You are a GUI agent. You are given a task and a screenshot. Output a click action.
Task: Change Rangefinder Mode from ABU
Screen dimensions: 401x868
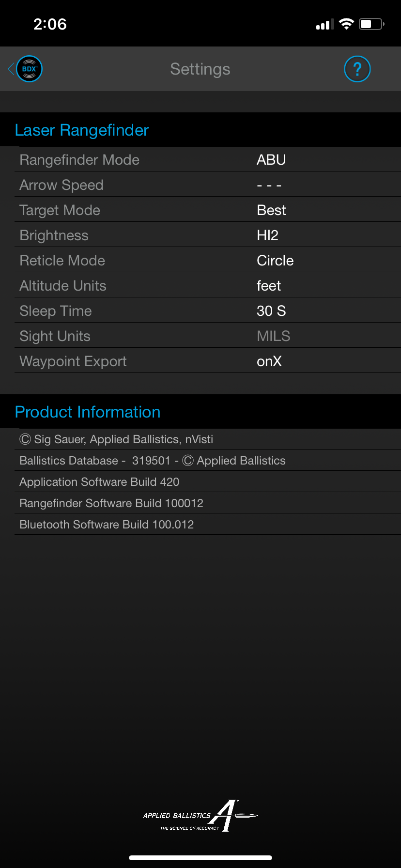pos(271,160)
